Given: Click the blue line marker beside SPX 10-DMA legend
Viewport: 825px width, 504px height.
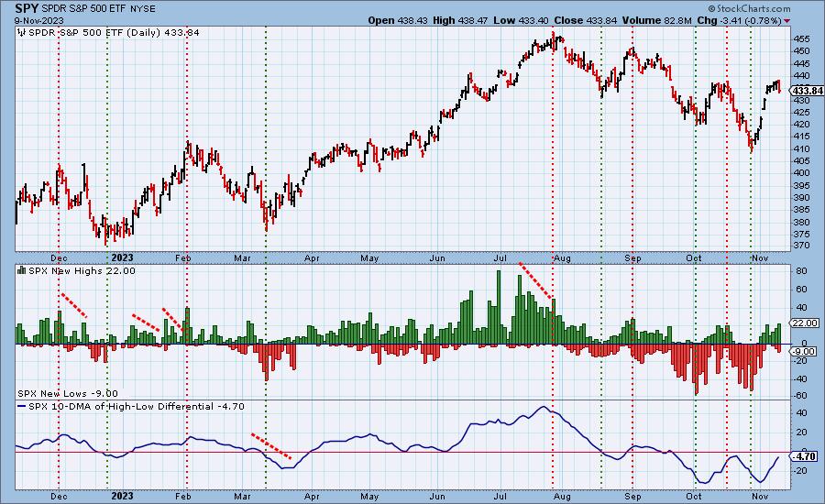Looking at the screenshot, I should pos(22,406).
